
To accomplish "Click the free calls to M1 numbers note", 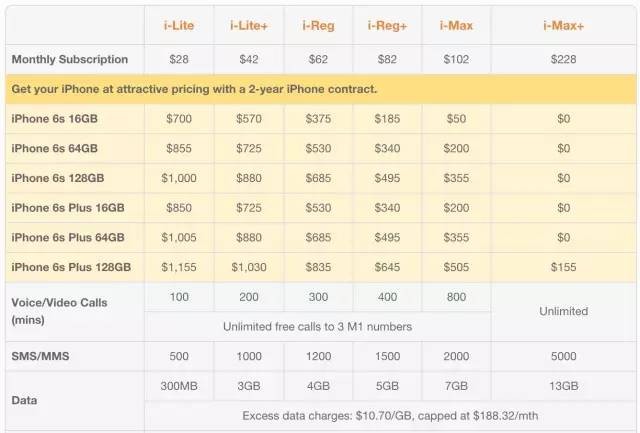I will (319, 326).
